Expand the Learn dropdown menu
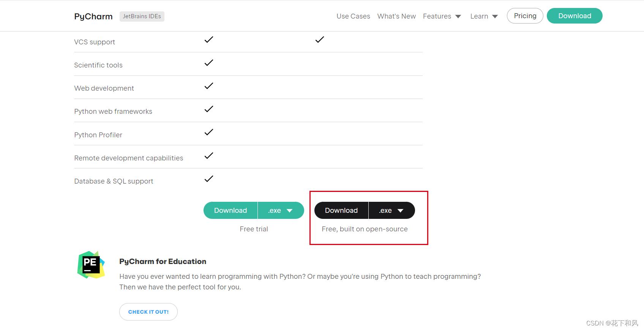This screenshot has width=644, height=330. click(x=484, y=16)
